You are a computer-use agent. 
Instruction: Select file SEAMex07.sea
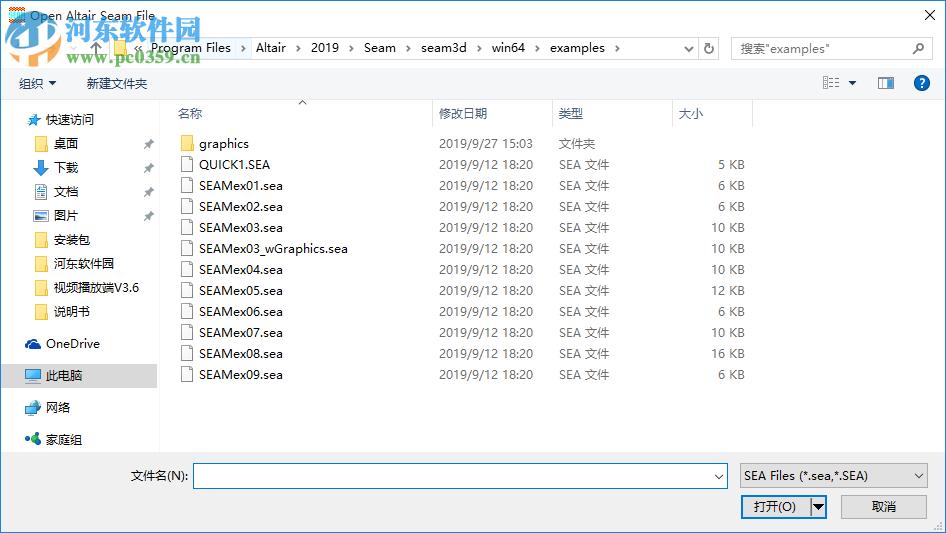point(240,333)
